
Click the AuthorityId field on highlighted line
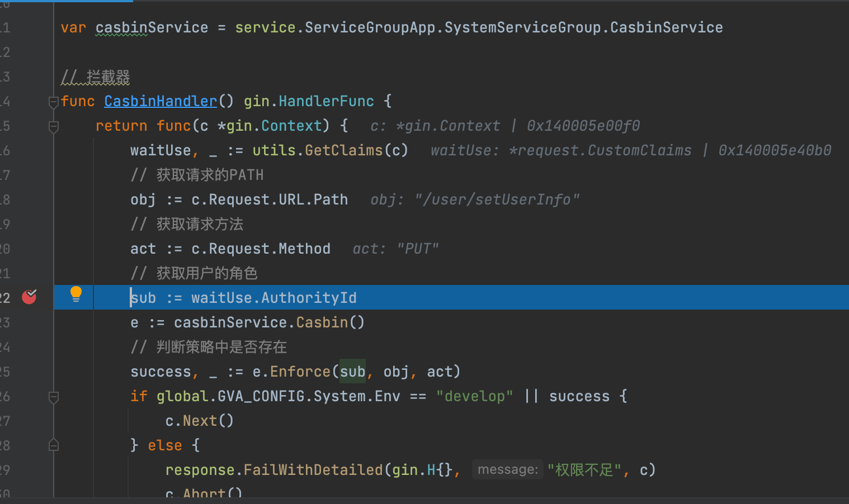click(309, 298)
